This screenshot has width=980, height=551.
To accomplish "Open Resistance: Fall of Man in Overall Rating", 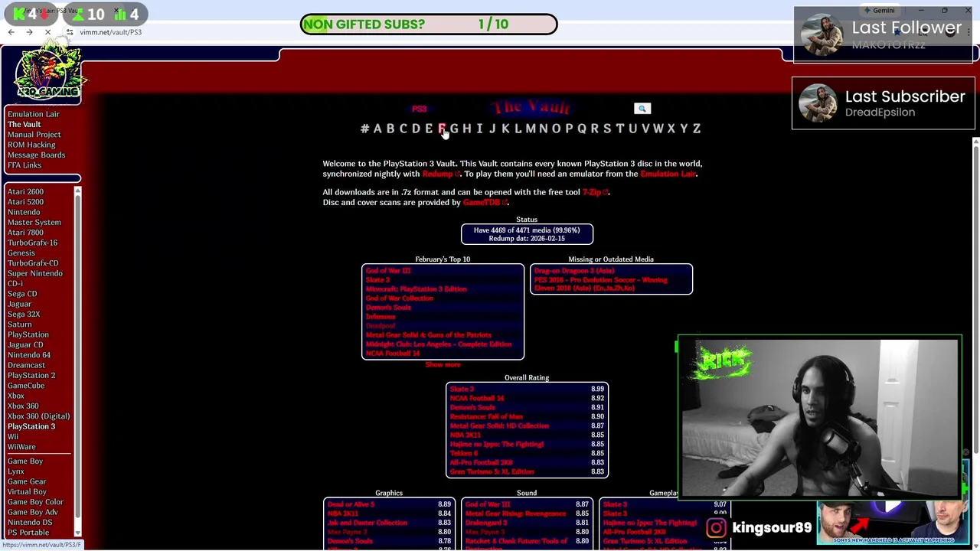I will click(486, 416).
